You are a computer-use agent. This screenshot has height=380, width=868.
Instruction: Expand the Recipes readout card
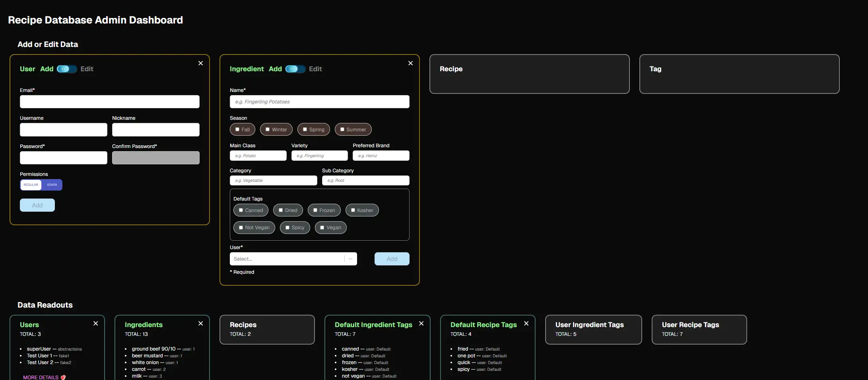267,329
